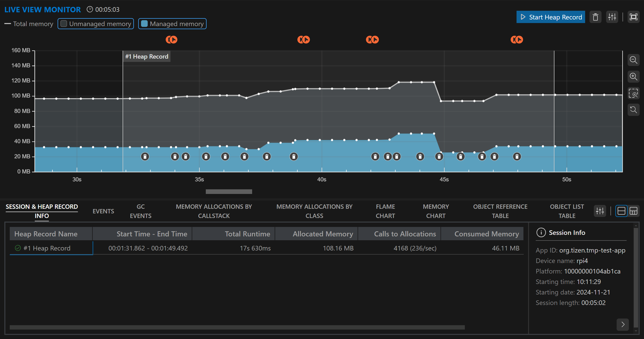This screenshot has height=339, width=644.
Task: Zoom out the memory chart
Action: [x=634, y=60]
